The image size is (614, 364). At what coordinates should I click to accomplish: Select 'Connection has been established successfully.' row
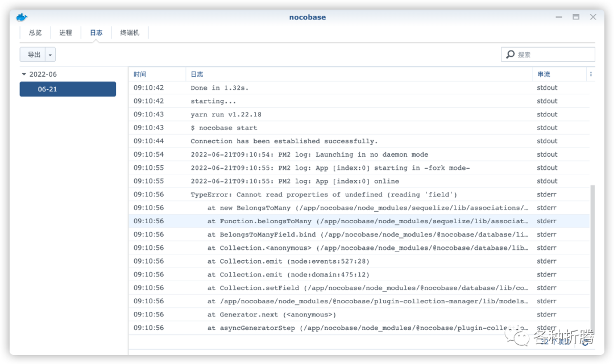click(x=359, y=141)
